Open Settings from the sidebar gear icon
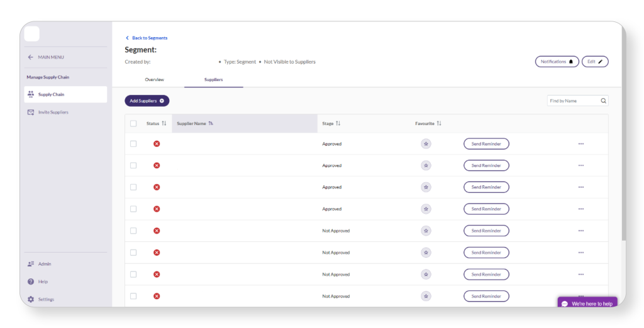644x328 pixels. 31,299
